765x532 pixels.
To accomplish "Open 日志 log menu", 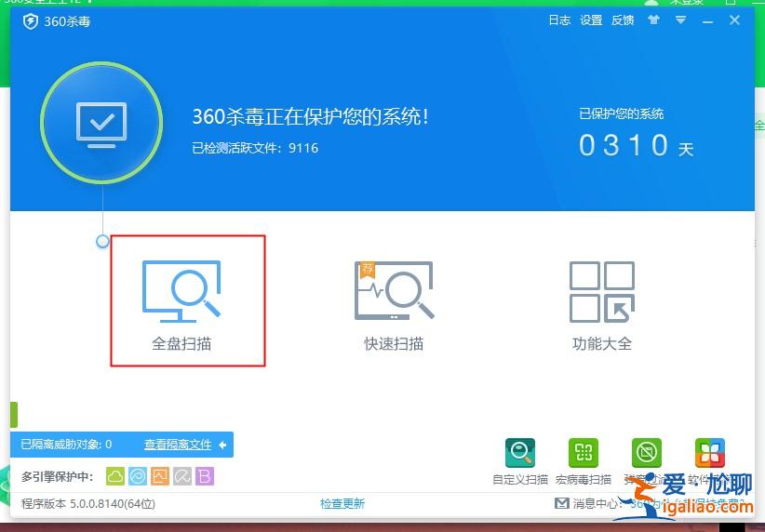I will pos(559,20).
